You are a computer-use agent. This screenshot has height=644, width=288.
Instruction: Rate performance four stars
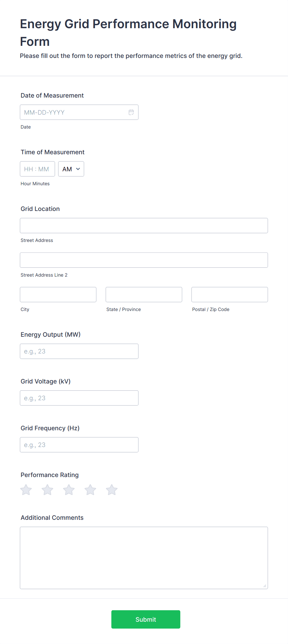pos(90,490)
